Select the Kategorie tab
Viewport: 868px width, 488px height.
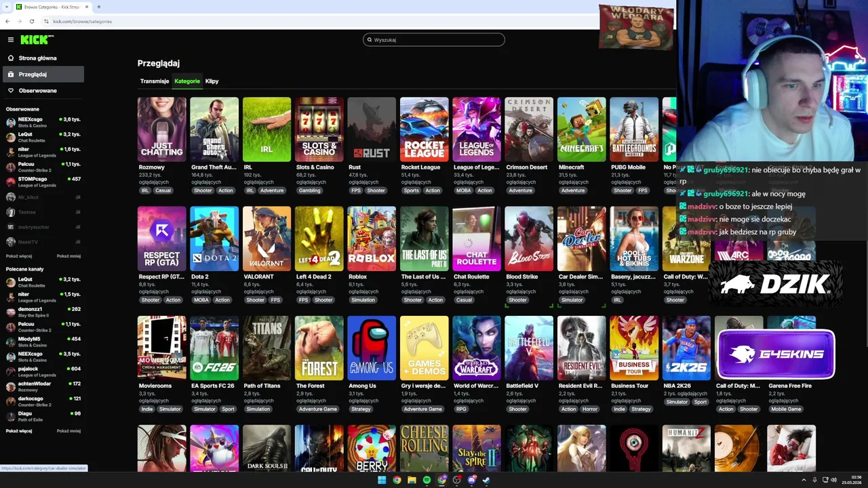point(187,81)
